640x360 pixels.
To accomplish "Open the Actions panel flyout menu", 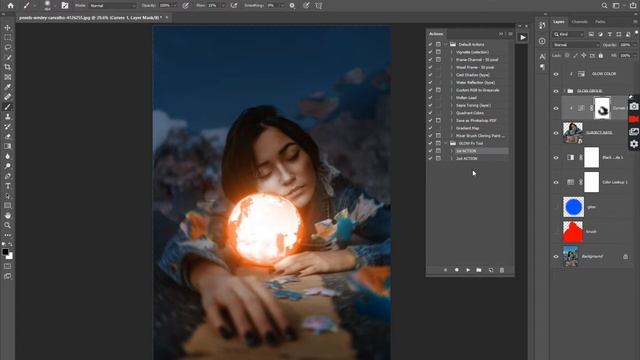I will coord(510,34).
